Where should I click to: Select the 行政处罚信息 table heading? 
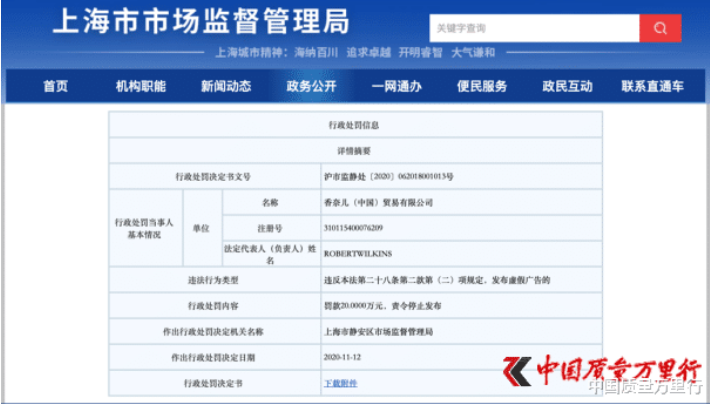click(355, 125)
